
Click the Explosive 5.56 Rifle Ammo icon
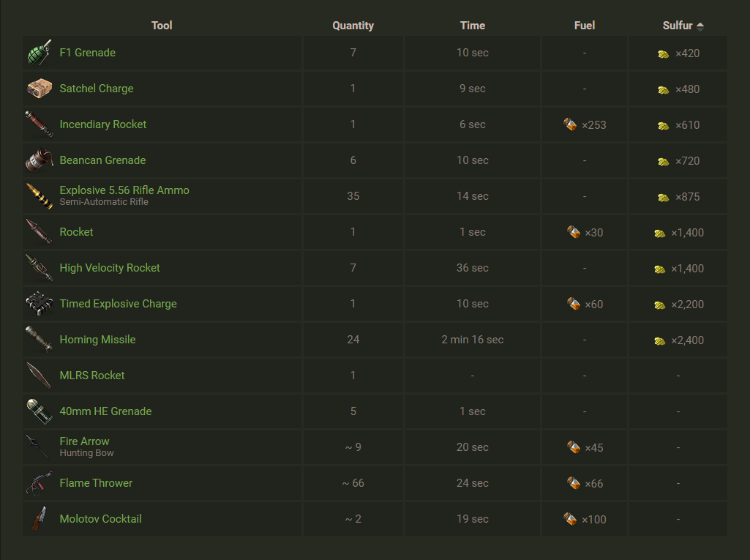[x=39, y=196]
